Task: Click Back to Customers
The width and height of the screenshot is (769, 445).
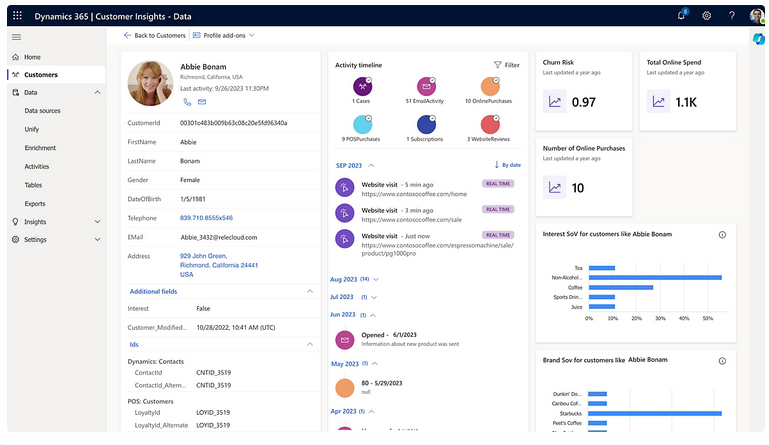Action: (154, 35)
